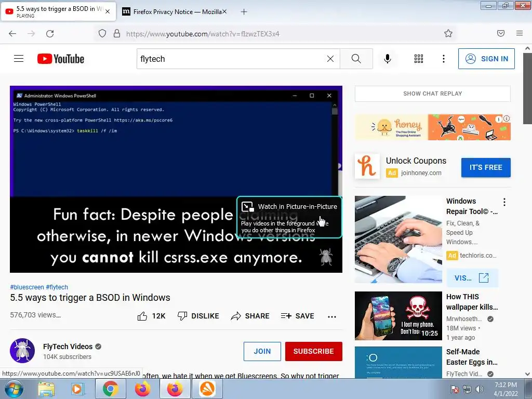Image resolution: width=532 pixels, height=399 pixels.
Task: Click the system tray network icon
Action: [x=467, y=389]
